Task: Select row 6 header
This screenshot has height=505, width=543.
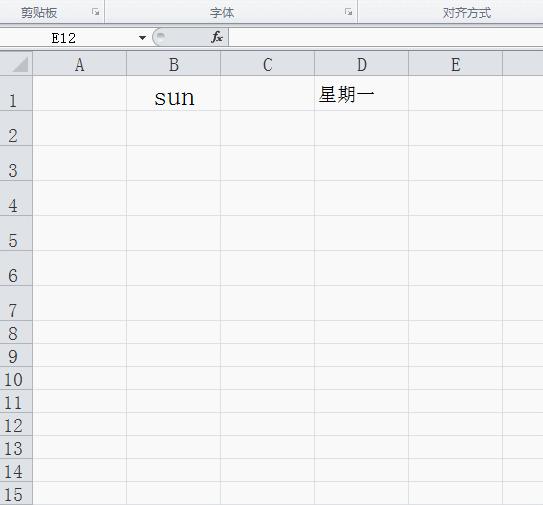Action: (16, 268)
